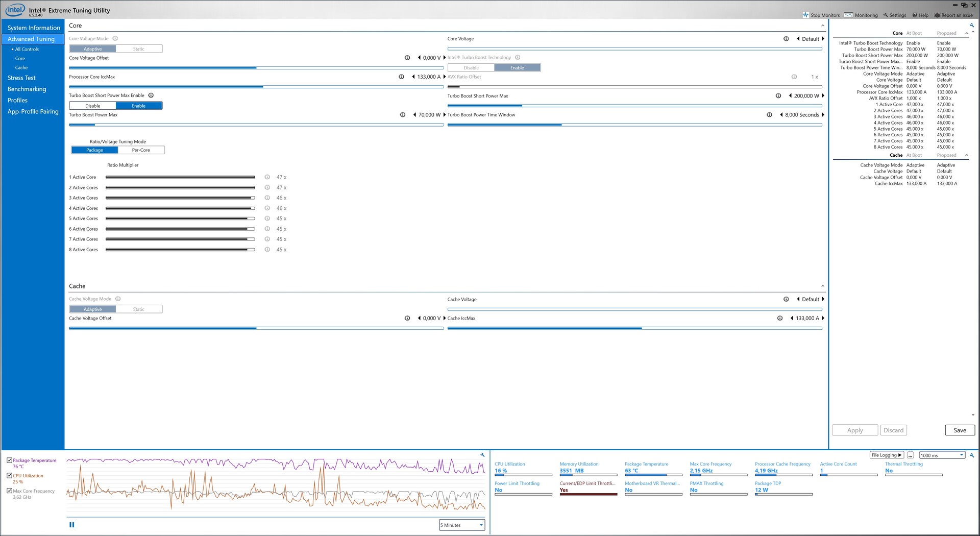Open System Information section

34,28
